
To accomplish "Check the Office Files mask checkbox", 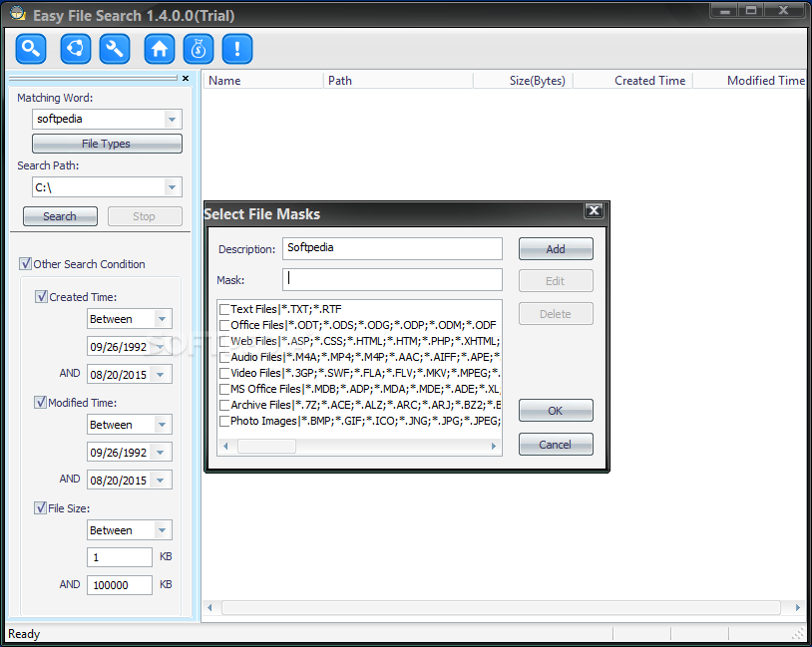I will coord(224,326).
